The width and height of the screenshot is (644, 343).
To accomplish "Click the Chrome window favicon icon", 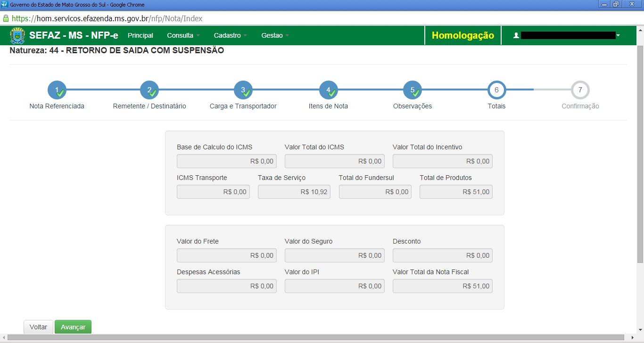I will click(5, 4).
